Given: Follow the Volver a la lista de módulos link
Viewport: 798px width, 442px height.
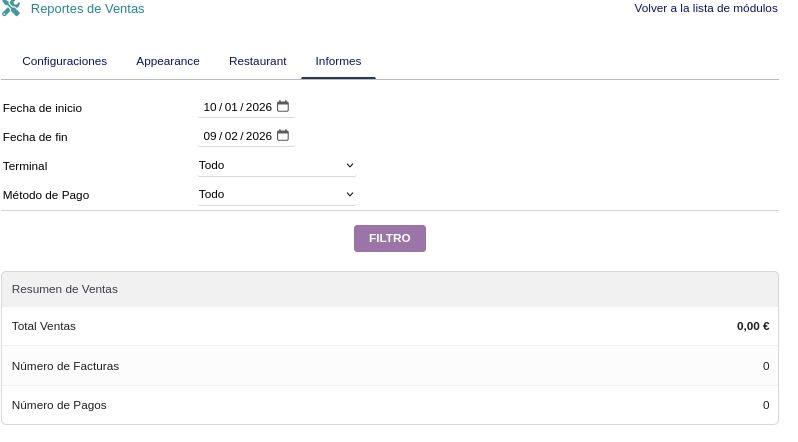Looking at the screenshot, I should (x=705, y=8).
